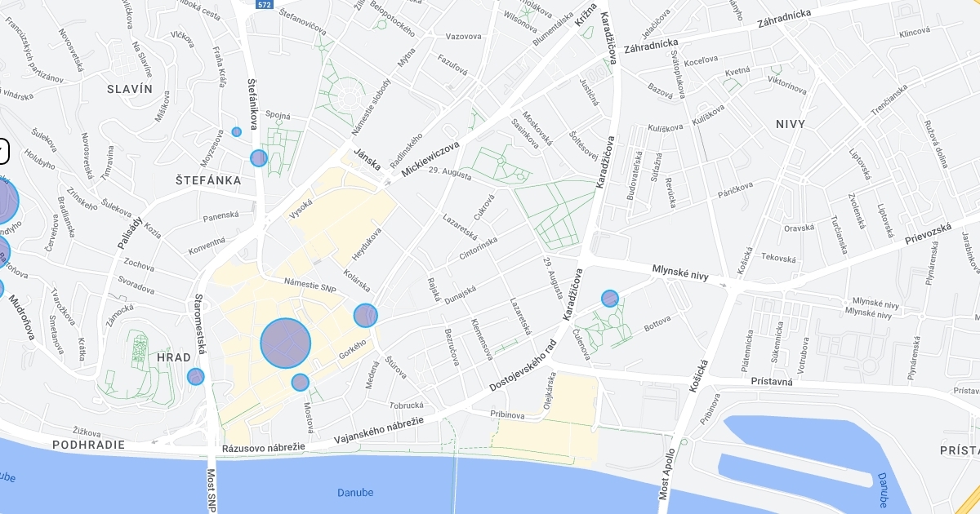Screen dimensions: 980x514
Task: Click the Most Apollo bridge label
Action: click(x=669, y=475)
